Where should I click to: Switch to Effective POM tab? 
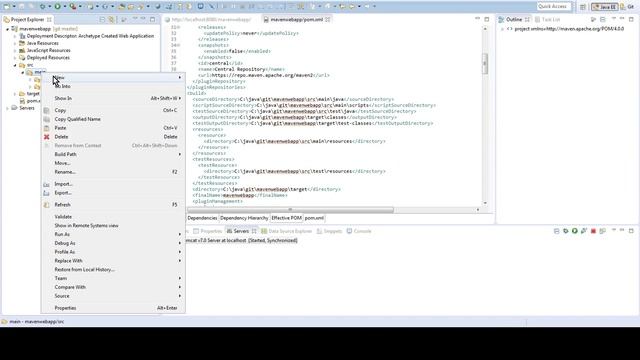coord(286,218)
